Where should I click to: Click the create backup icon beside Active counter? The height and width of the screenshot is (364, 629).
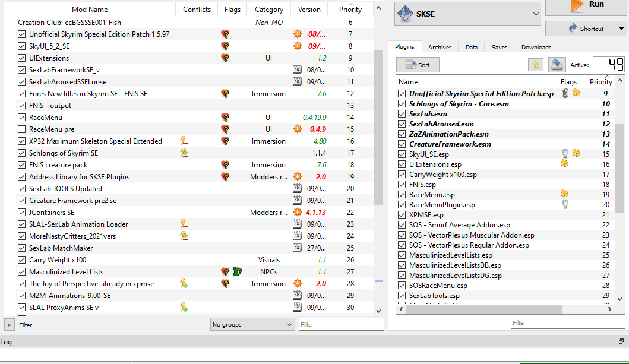click(x=557, y=65)
